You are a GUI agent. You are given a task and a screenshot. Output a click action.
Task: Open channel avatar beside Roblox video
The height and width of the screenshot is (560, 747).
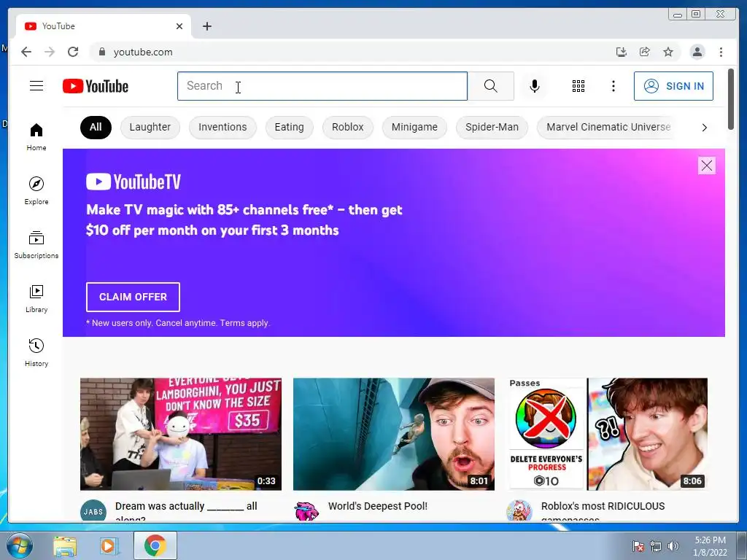point(519,510)
